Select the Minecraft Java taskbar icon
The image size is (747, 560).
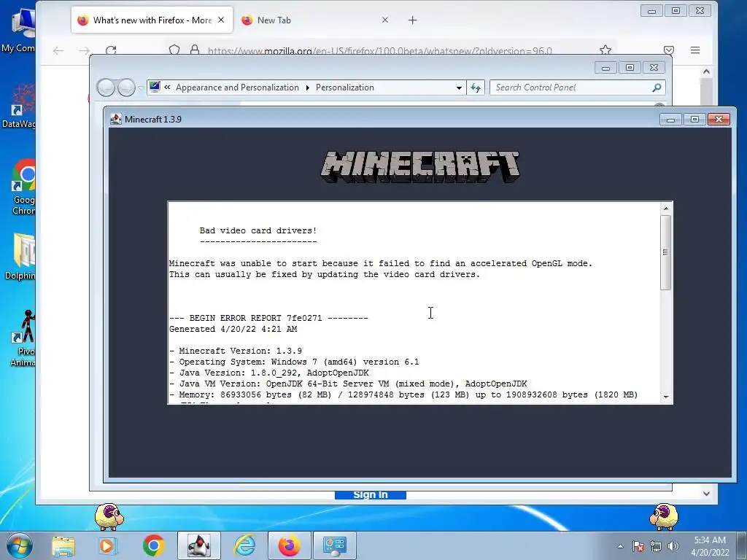click(199, 545)
